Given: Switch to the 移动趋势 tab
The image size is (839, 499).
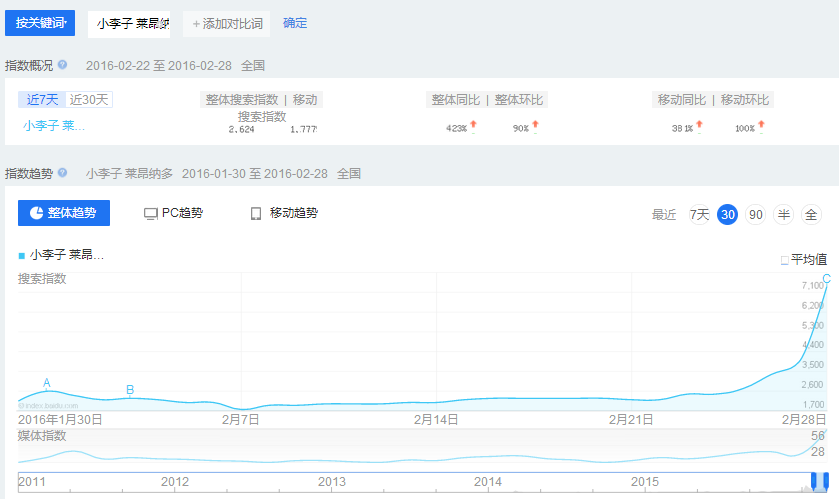Looking at the screenshot, I should pyautogui.click(x=284, y=213).
